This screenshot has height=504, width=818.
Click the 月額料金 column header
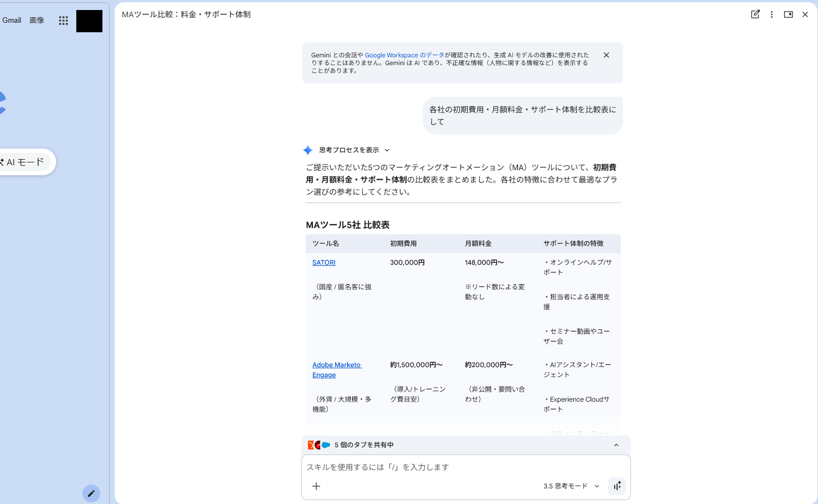tap(478, 244)
